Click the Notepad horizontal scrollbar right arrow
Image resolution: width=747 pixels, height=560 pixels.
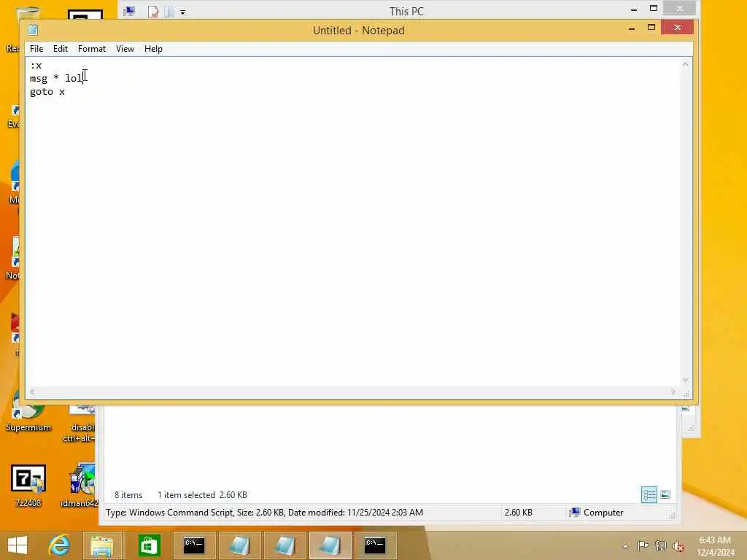click(x=673, y=392)
